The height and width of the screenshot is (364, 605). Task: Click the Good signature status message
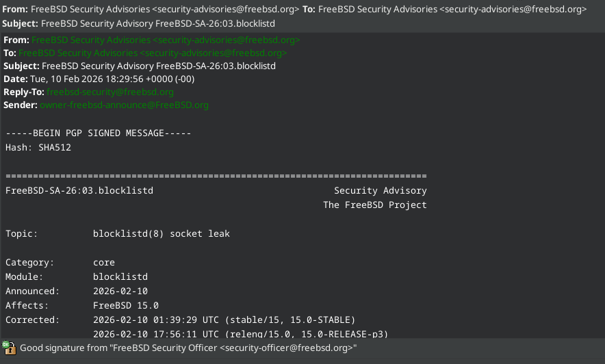188,348
